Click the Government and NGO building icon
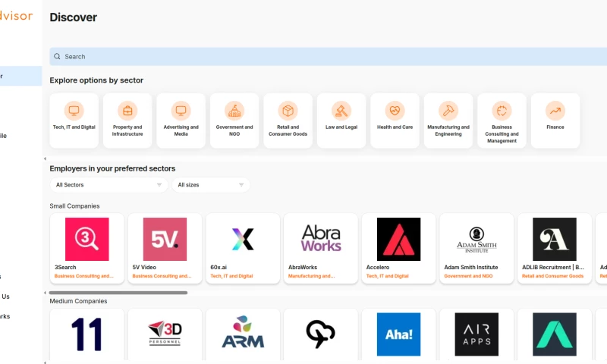This screenshot has width=607, height=364. [234, 111]
